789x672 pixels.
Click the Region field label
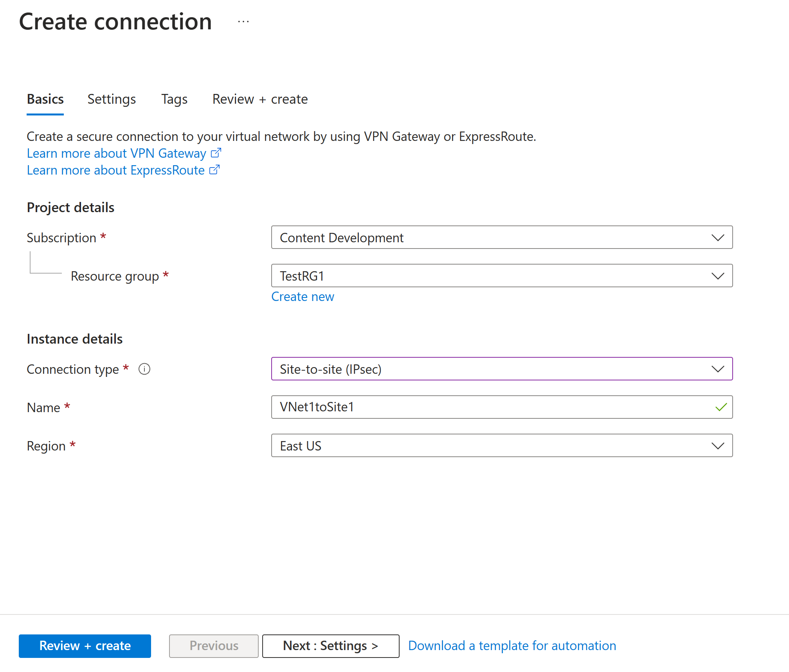coord(46,446)
